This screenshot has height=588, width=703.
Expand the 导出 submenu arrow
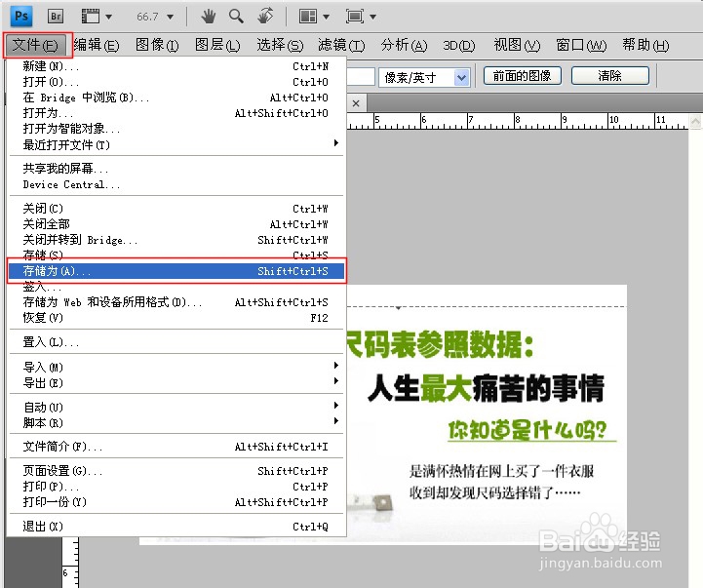[x=335, y=381]
